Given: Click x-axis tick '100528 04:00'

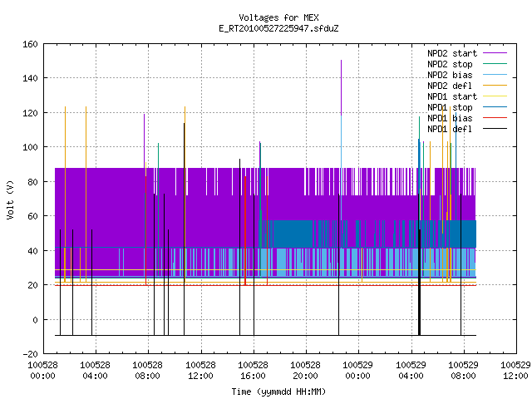Looking at the screenshot, I should point(96,371).
